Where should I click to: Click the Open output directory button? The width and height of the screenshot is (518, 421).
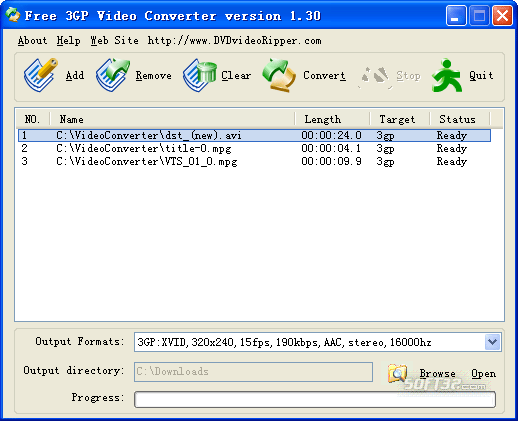[x=483, y=374]
